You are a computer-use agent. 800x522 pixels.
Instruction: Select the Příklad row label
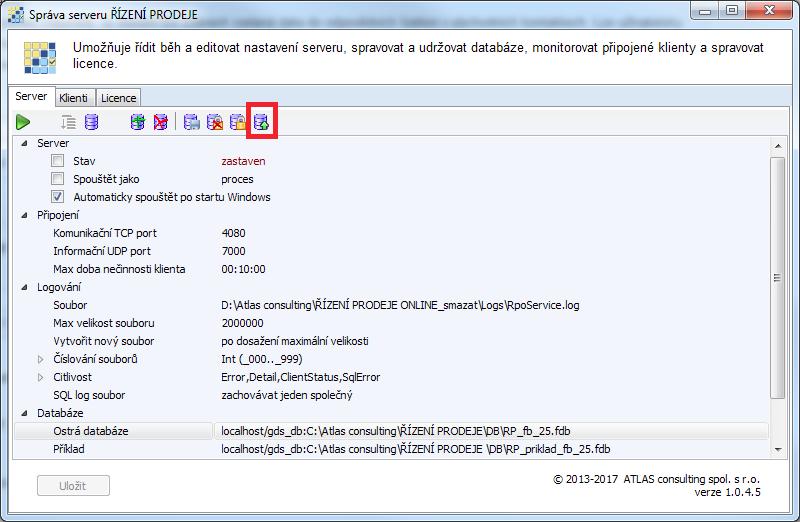[69, 449]
